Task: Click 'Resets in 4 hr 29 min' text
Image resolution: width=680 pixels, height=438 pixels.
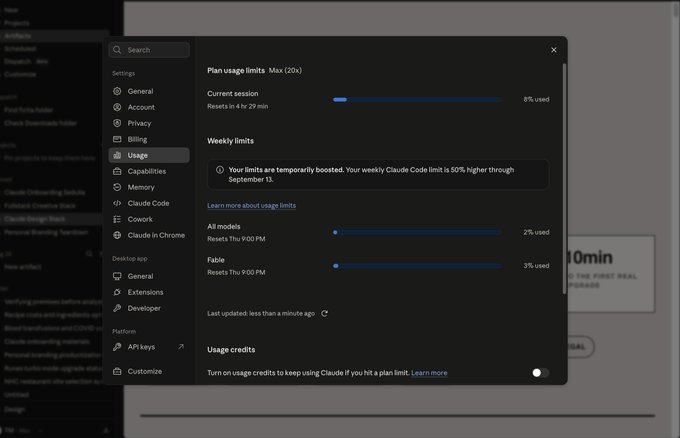Action: click(x=238, y=106)
